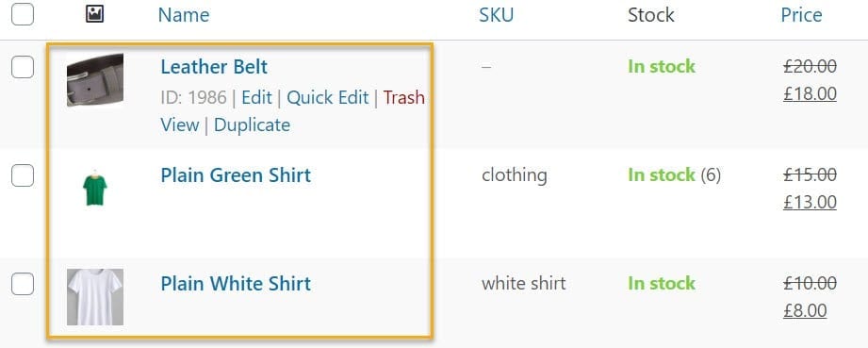Sort products by SKU column
Image resolution: width=868 pixels, height=348 pixels.
[497, 15]
